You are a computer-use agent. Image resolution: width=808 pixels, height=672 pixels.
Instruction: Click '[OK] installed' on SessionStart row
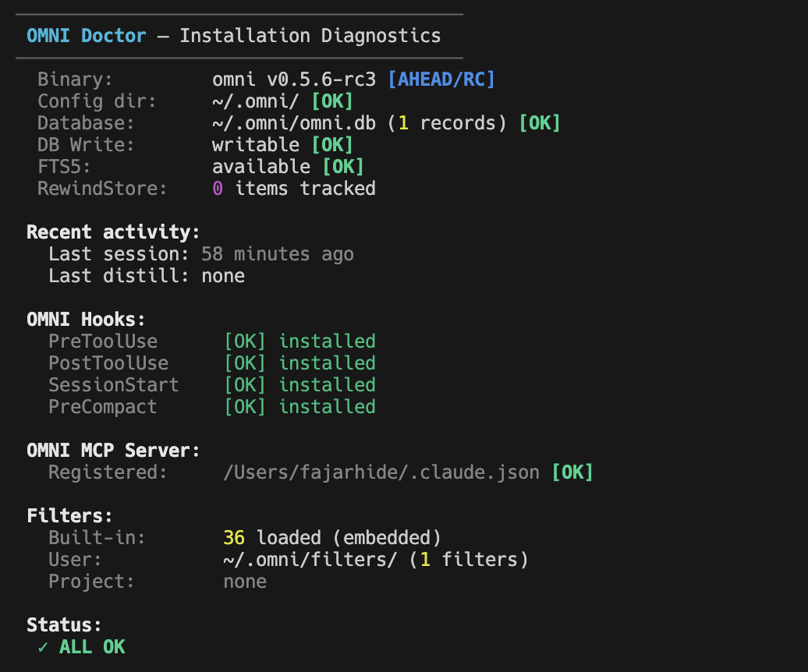coord(299,385)
